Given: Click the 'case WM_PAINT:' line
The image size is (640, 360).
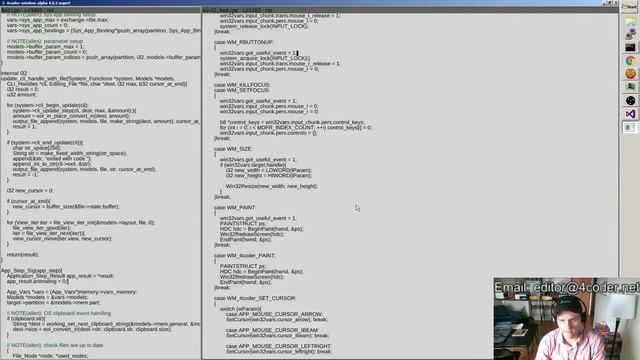Looking at the screenshot, I should click(235, 208).
